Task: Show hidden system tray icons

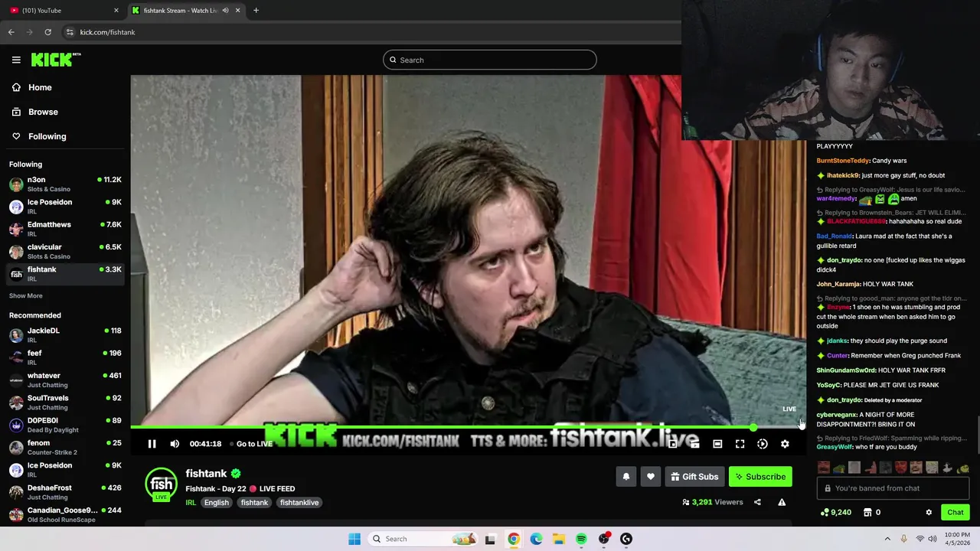Action: click(x=887, y=539)
